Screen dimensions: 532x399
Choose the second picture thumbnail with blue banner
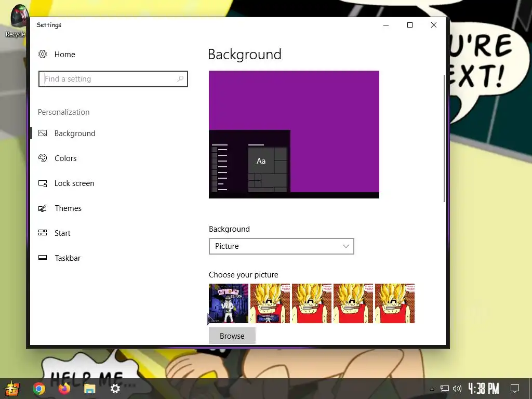270,303
